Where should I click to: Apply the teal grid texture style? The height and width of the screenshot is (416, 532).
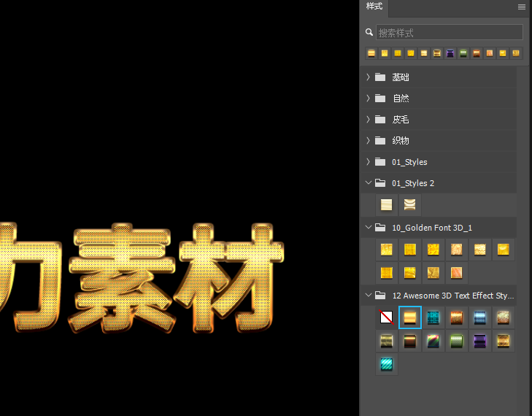point(433,317)
